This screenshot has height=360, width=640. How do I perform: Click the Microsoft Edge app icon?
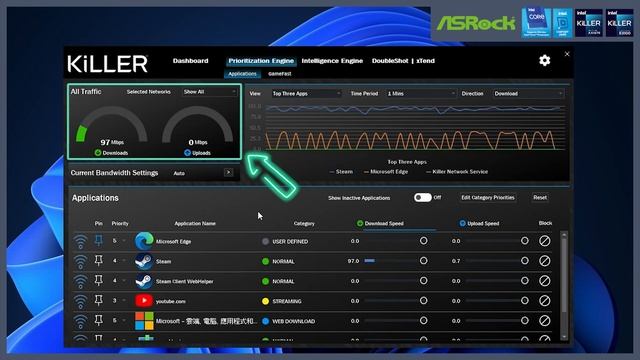(144, 241)
